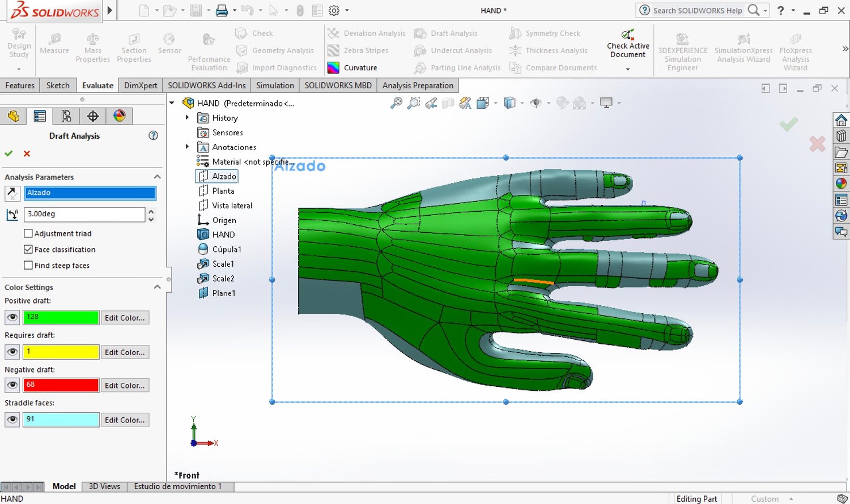This screenshot has width=850, height=504.
Task: Click the Zoom to Fit icon
Action: point(396,102)
